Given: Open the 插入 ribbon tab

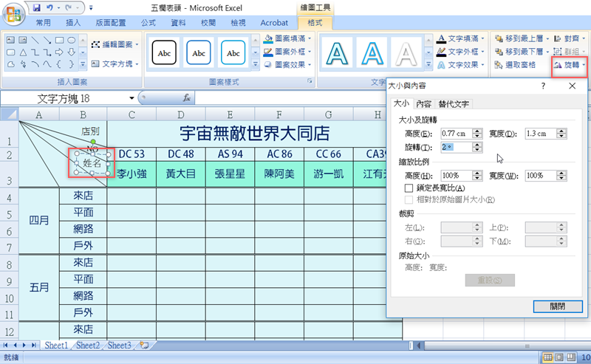Looking at the screenshot, I should [74, 23].
